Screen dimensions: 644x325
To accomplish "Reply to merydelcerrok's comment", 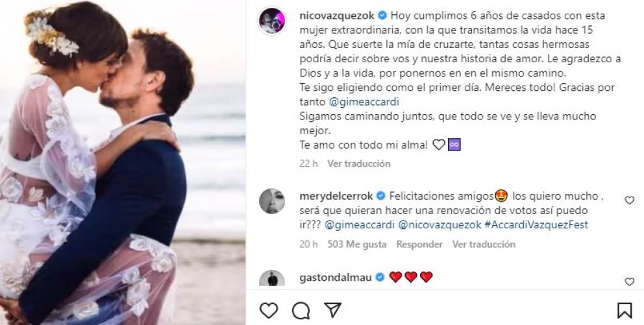I will 419,244.
